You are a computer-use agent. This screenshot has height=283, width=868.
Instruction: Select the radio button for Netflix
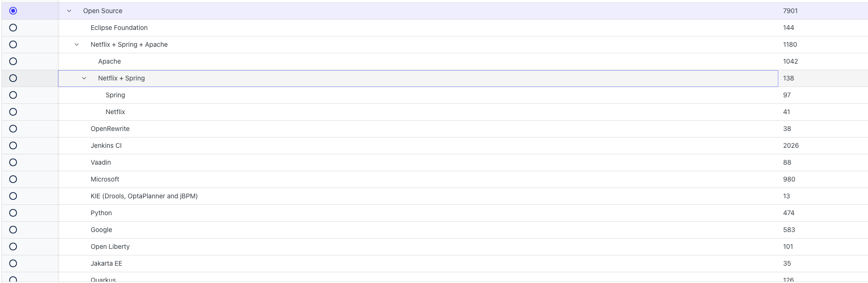tap(13, 112)
